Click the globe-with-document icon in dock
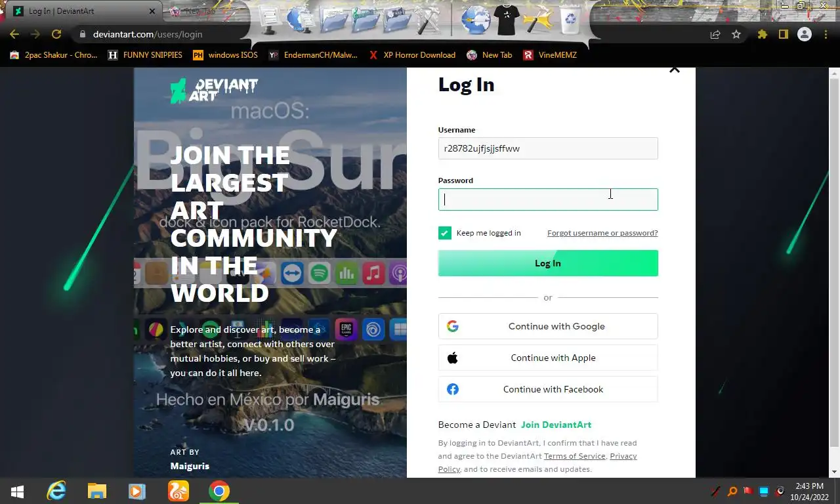Image resolution: width=840 pixels, height=504 pixels. tap(302, 19)
